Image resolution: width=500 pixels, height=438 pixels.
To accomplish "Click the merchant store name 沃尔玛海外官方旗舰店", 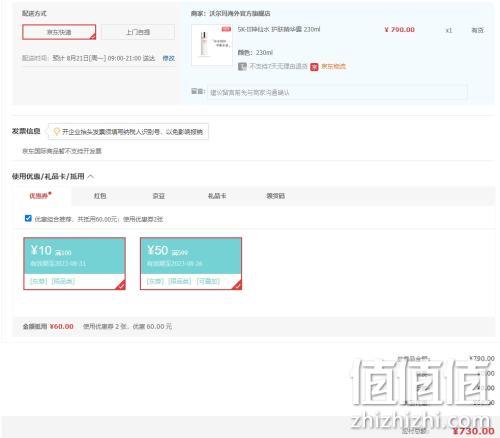I will pos(240,14).
